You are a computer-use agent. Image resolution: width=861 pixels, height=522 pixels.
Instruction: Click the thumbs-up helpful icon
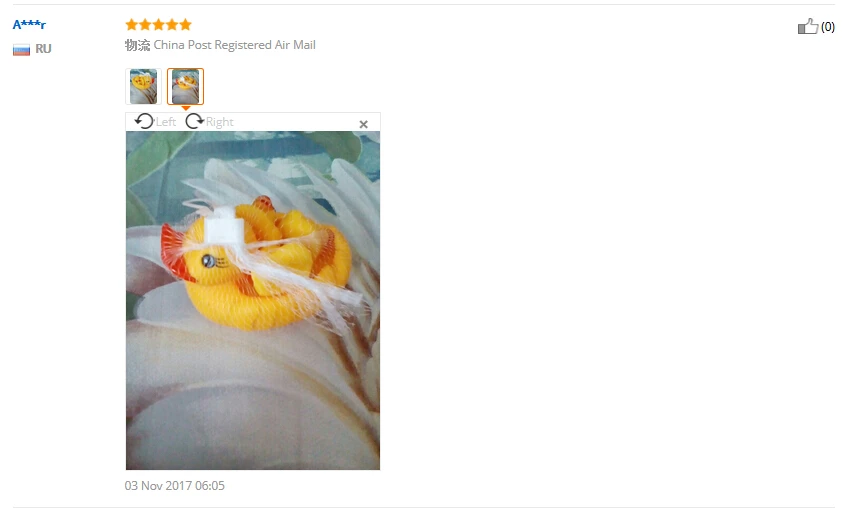pyautogui.click(x=808, y=26)
